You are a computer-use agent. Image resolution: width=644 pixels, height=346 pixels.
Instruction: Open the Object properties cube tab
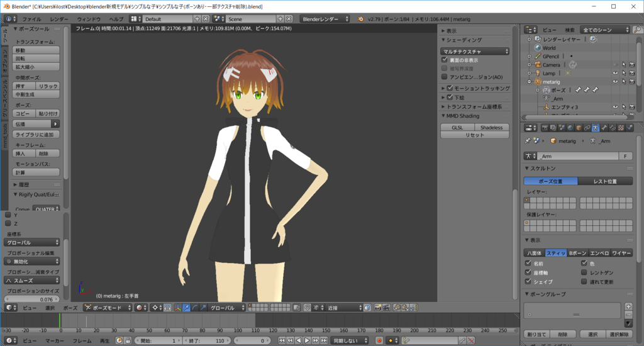click(579, 128)
